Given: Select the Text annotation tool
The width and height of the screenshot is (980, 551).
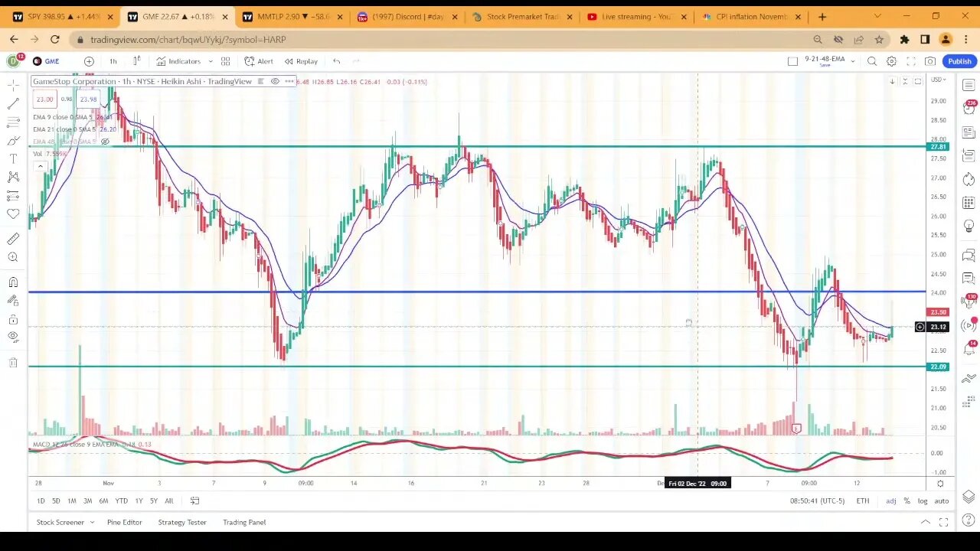Looking at the screenshot, I should 13,158.
